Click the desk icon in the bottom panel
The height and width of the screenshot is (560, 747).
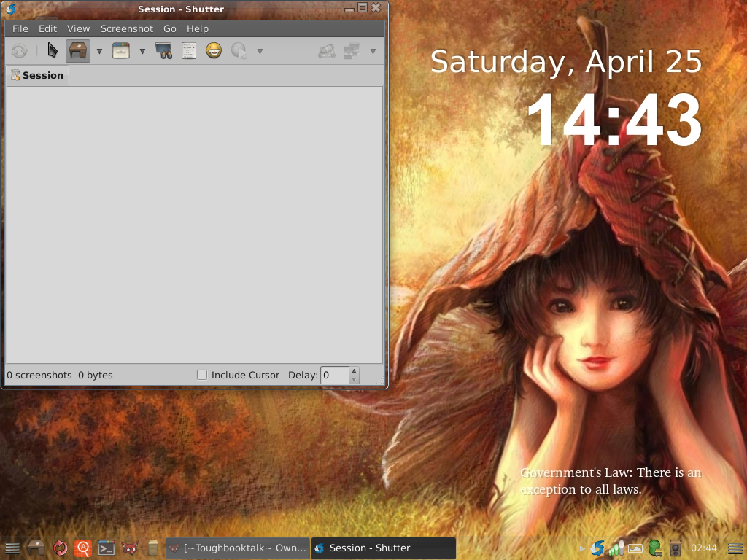(36, 548)
